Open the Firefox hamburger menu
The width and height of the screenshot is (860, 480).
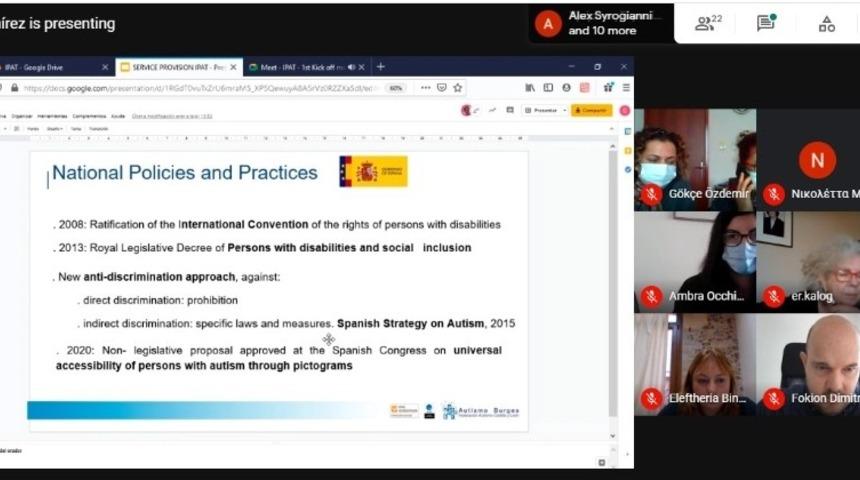coord(626,88)
